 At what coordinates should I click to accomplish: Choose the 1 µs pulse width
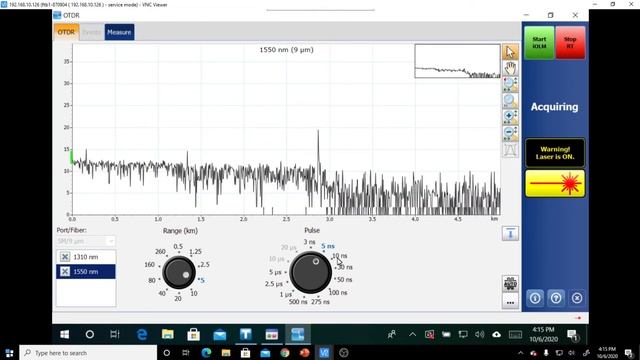[x=286, y=294]
